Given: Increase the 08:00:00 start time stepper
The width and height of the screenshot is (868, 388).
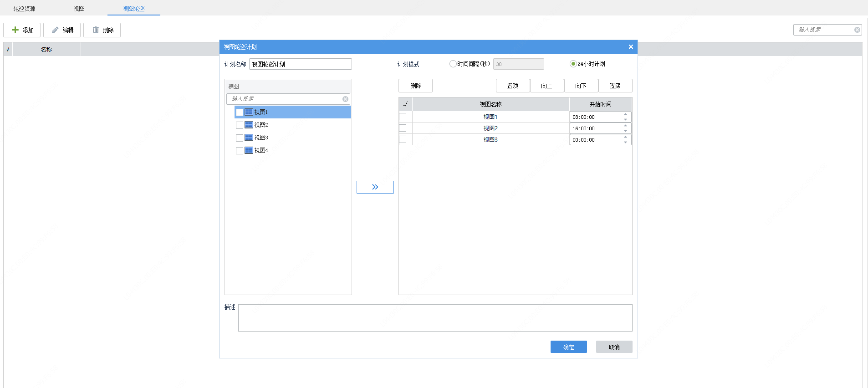Looking at the screenshot, I should point(626,114).
